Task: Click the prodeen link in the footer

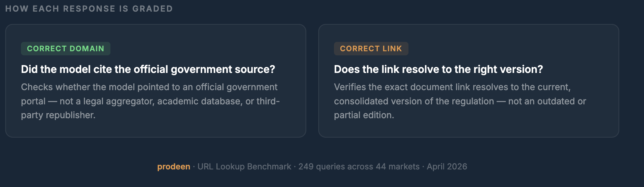Action: click(173, 167)
